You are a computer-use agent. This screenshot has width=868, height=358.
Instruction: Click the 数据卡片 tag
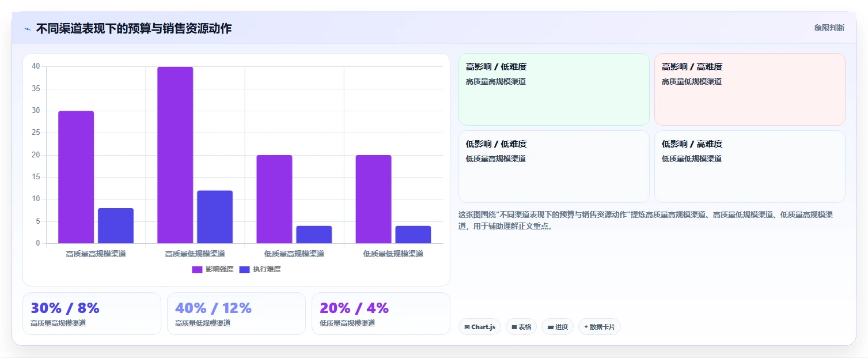click(x=599, y=327)
